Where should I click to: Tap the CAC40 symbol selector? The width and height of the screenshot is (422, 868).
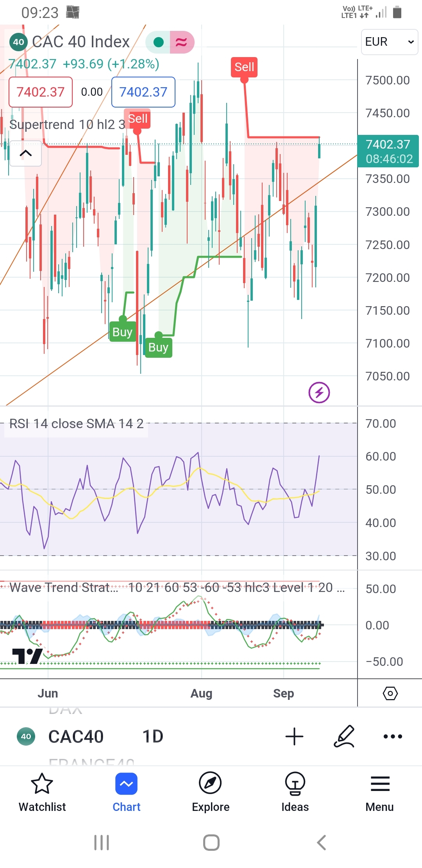pyautogui.click(x=76, y=737)
